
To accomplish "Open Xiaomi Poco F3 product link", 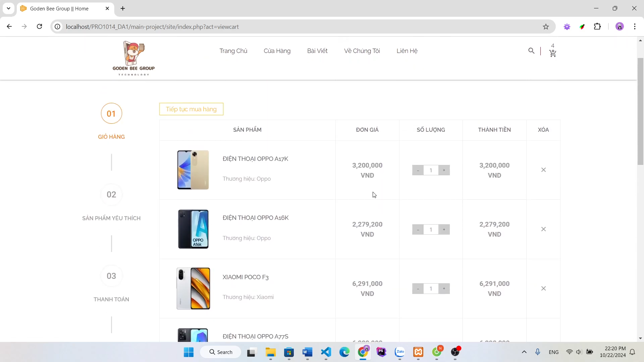I will click(246, 277).
